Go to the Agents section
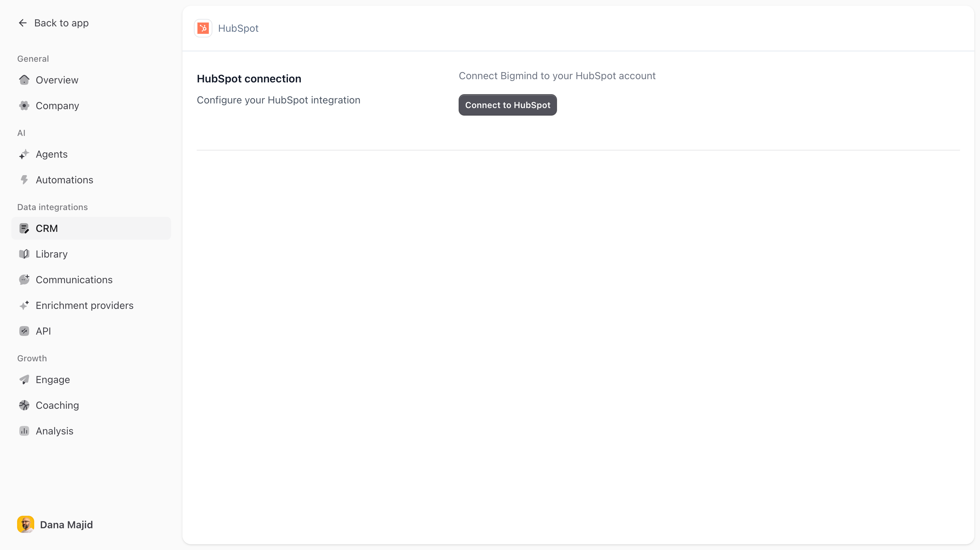980x550 pixels. point(91,154)
